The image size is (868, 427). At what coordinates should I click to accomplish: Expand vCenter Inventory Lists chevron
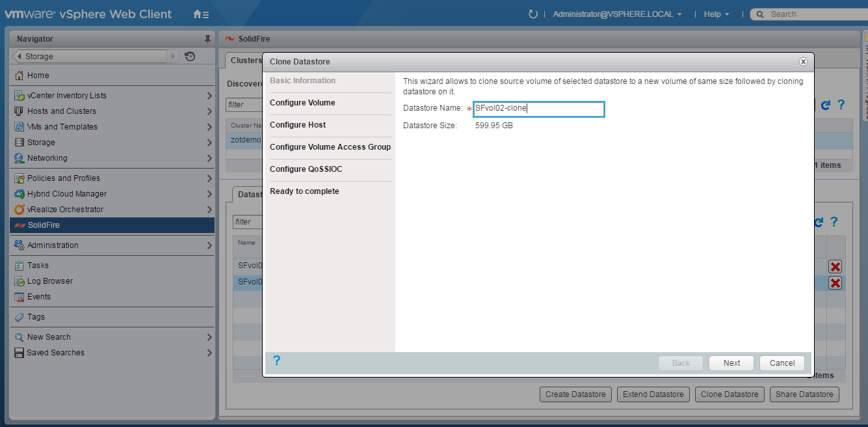coord(209,96)
